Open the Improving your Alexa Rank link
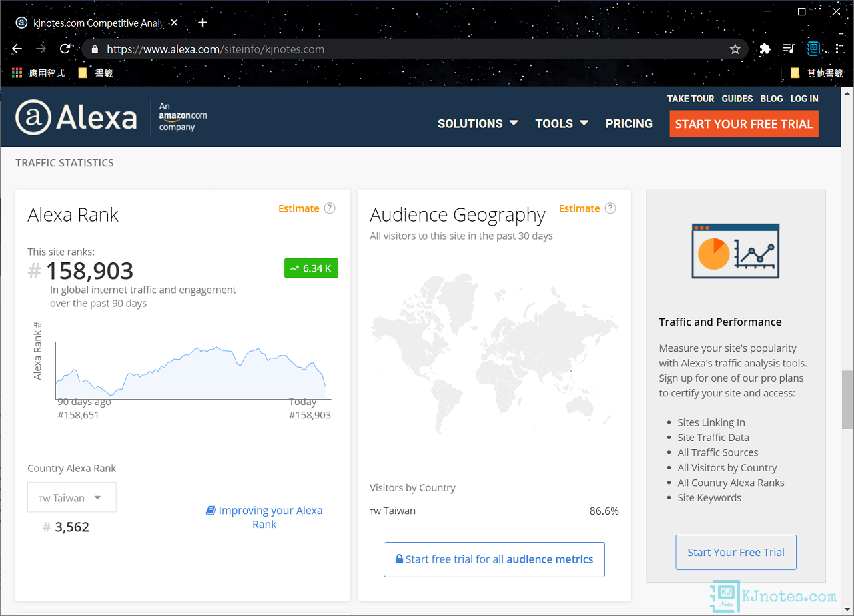Screen dimensions: 854x616 click(264, 517)
